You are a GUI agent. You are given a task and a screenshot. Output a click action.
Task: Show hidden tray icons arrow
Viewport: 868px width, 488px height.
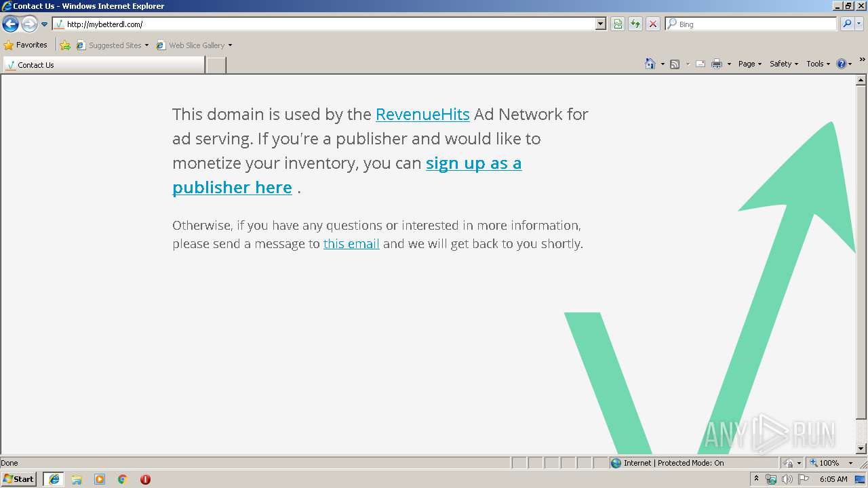click(x=757, y=479)
